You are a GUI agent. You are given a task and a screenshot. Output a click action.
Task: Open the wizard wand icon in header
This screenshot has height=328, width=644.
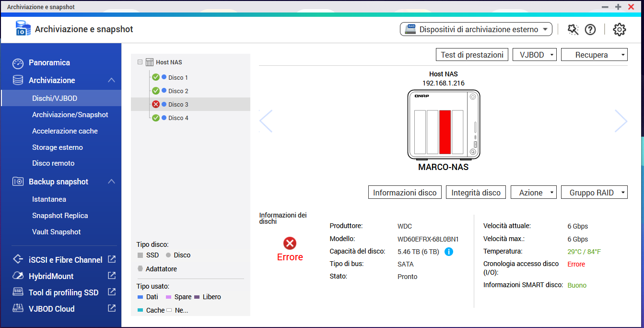tap(573, 29)
